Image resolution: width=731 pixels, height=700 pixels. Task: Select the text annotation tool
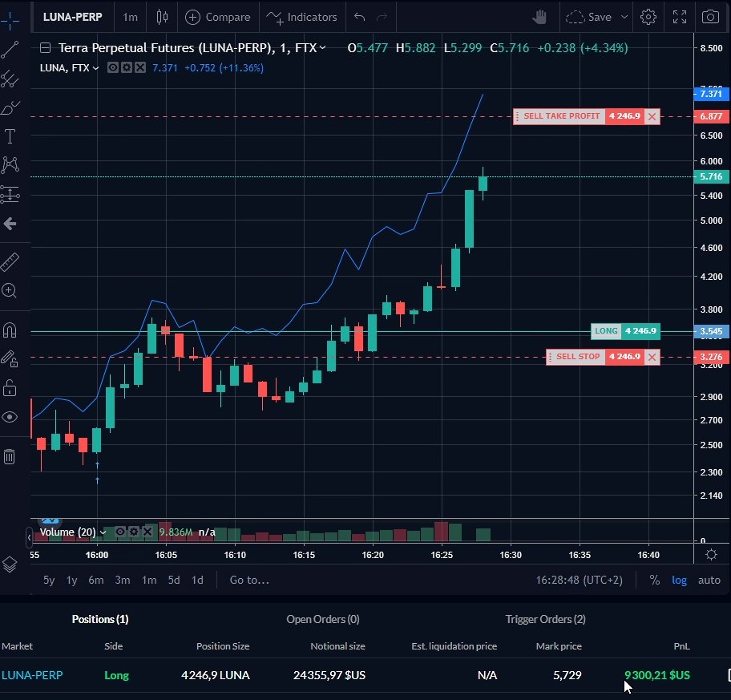(x=10, y=136)
